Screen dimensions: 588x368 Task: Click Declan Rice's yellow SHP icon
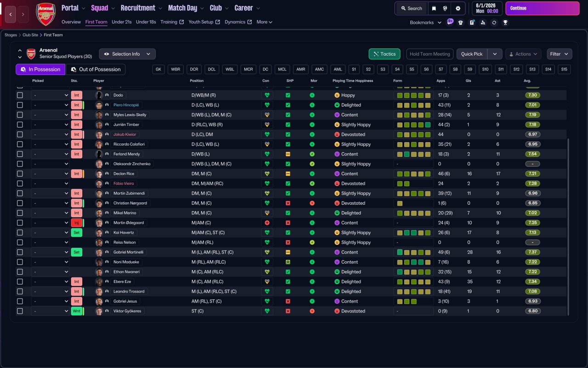pos(288,174)
